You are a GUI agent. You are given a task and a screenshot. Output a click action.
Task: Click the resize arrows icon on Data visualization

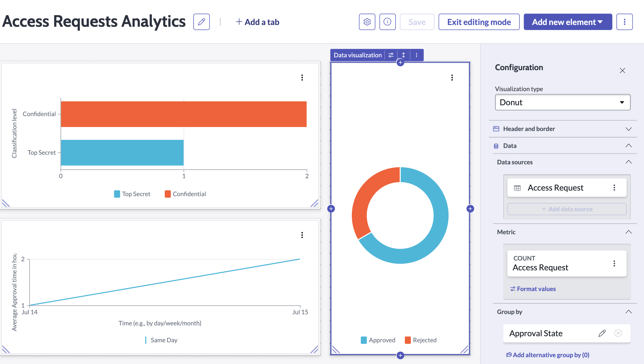click(404, 55)
